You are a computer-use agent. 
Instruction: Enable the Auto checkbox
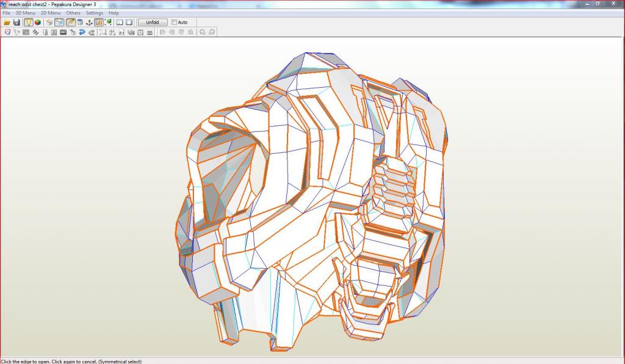pos(174,23)
